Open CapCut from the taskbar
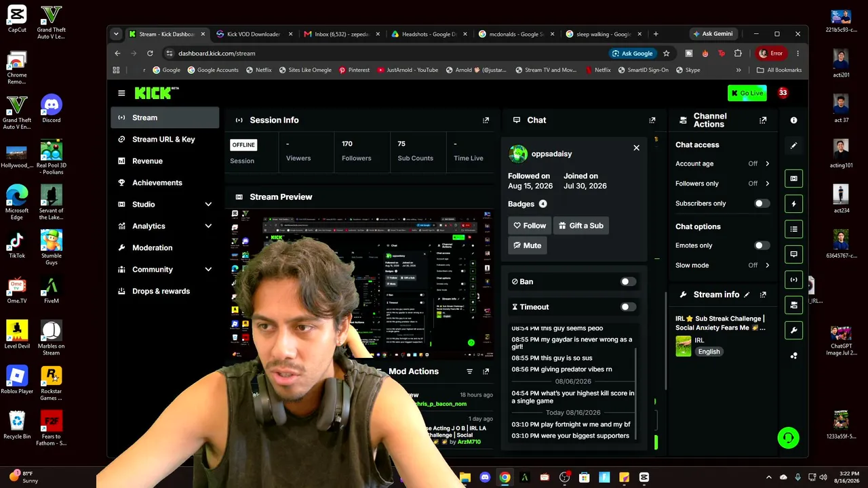868x488 pixels. click(644, 477)
